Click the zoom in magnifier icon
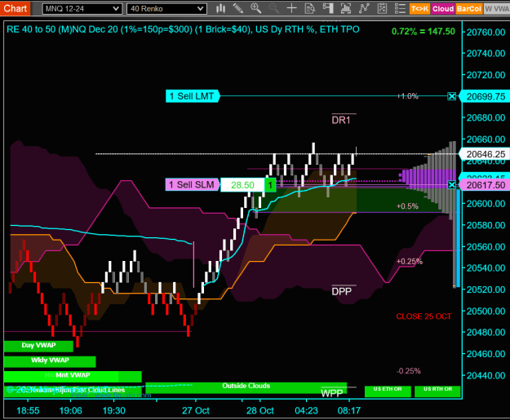This screenshot has width=510, height=420. 256,8
